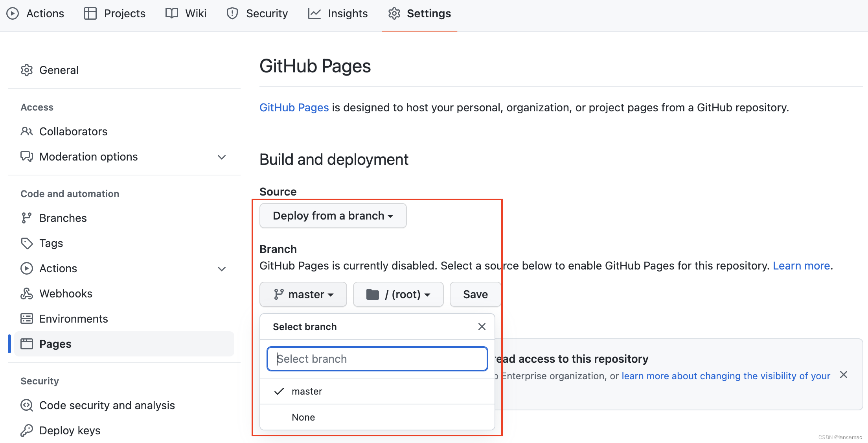Open the / (root) folder dropdown
Screen dimensions: 868x443
click(x=398, y=294)
